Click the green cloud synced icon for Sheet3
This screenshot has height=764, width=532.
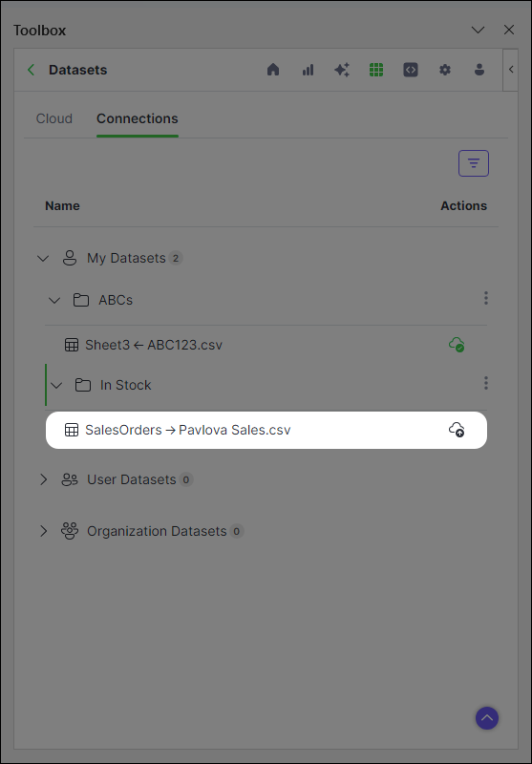click(x=457, y=345)
